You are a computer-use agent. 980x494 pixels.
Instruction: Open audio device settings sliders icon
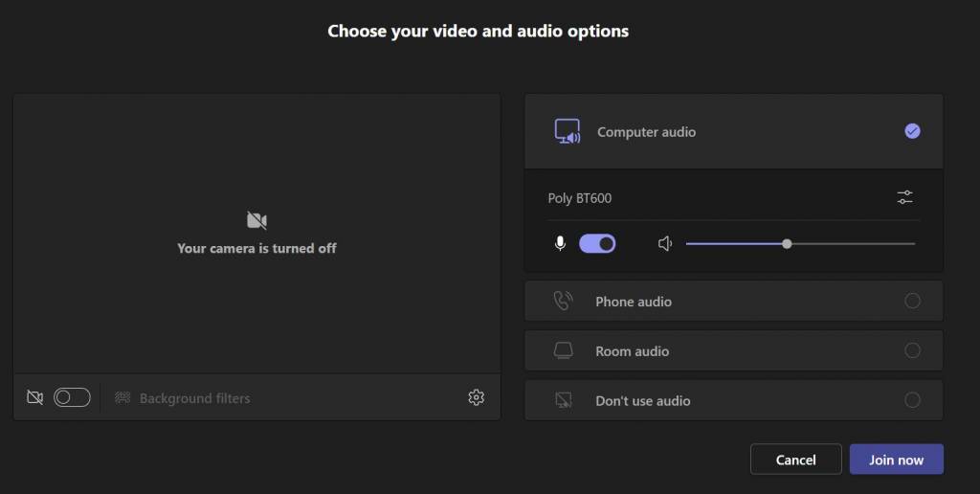point(904,197)
